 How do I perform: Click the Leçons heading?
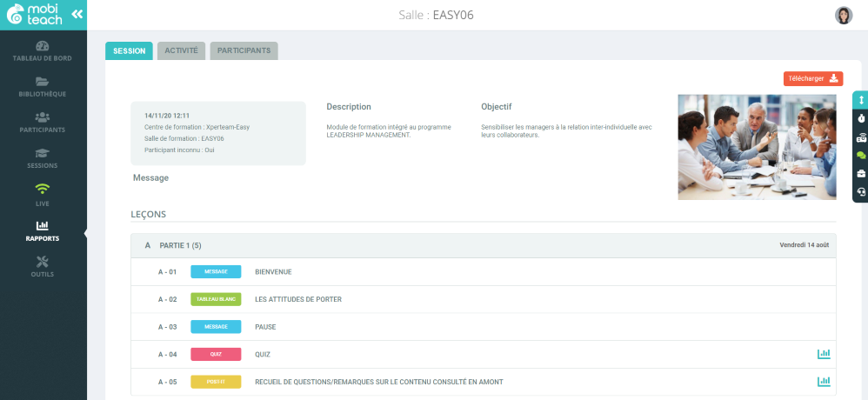pyautogui.click(x=149, y=214)
